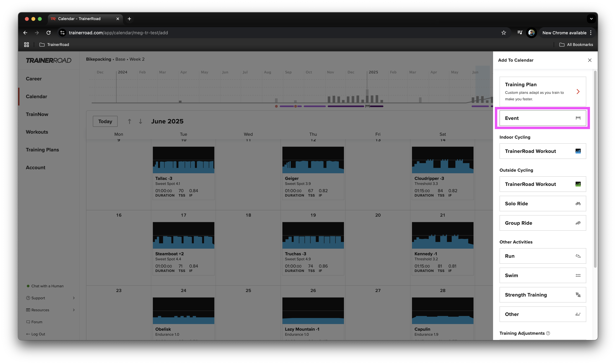Click the running shoe icon on the Run row
616x364 pixels.
click(x=578, y=256)
